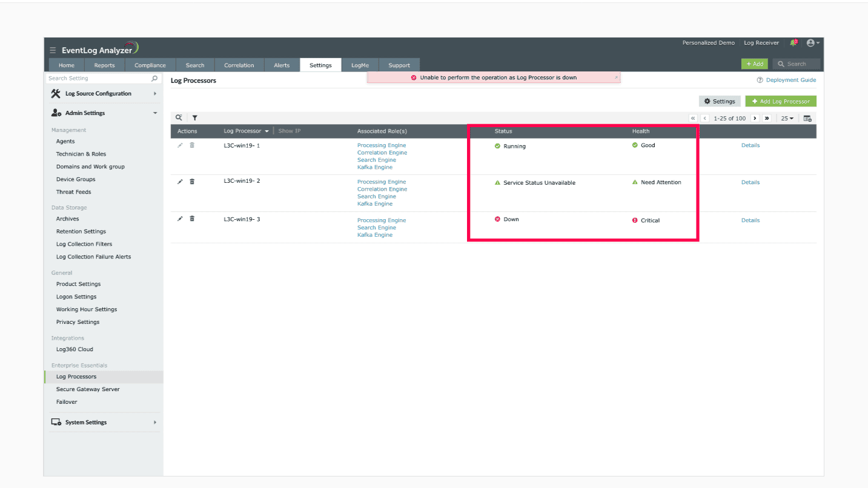The width and height of the screenshot is (868, 488).
Task: Edit the L3C-win19- 2 log processor
Action: (180, 182)
